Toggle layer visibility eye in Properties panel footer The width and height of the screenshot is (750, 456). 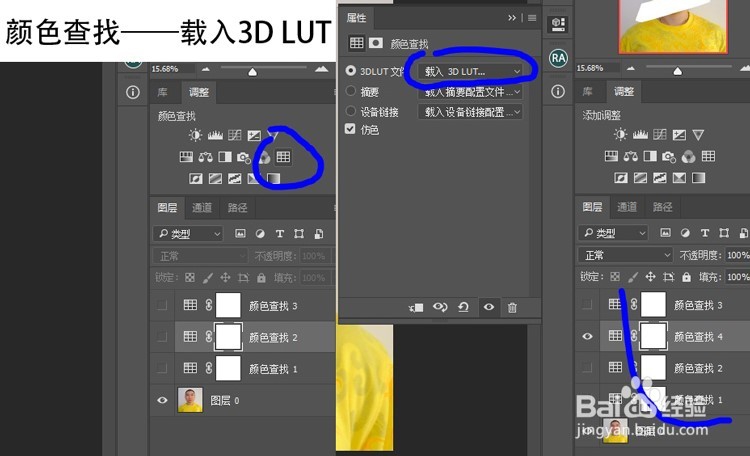pos(488,307)
